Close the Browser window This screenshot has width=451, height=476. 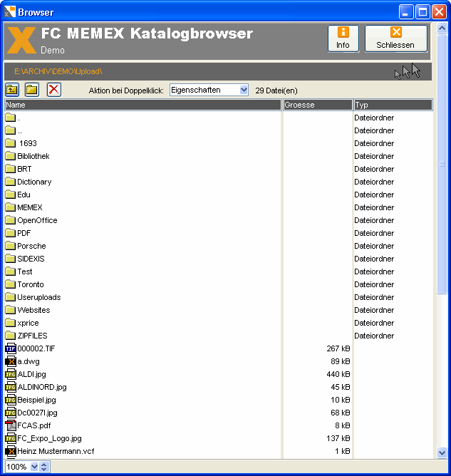click(439, 12)
